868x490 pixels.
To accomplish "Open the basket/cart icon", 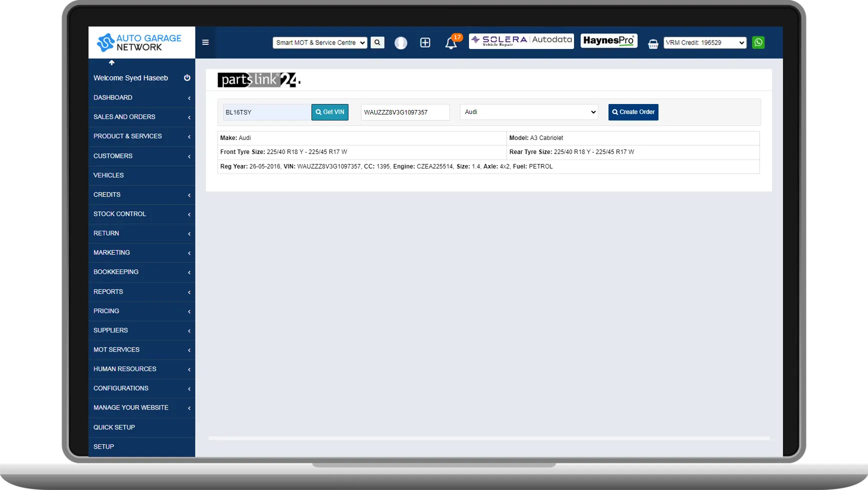I will click(652, 44).
